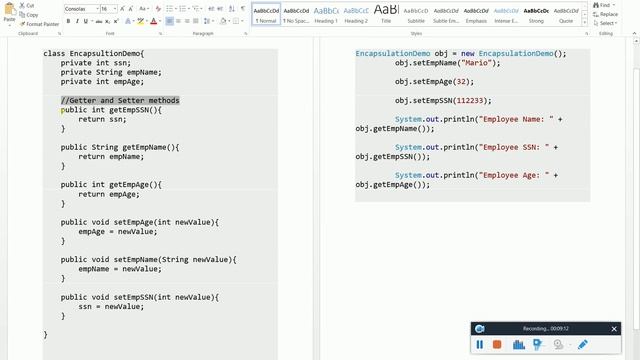Toggle bold formatting
The image size is (640, 360).
coord(68,21)
